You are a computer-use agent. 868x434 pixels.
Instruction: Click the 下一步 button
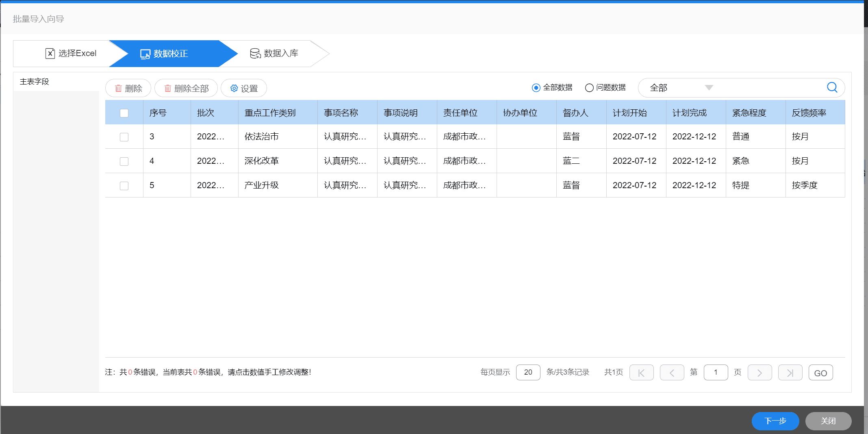tap(775, 421)
